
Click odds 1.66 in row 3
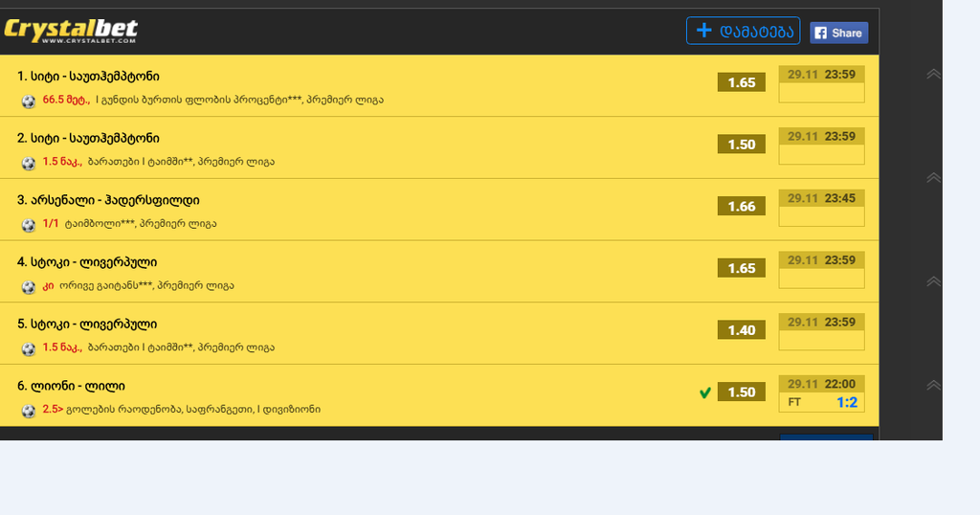(742, 206)
